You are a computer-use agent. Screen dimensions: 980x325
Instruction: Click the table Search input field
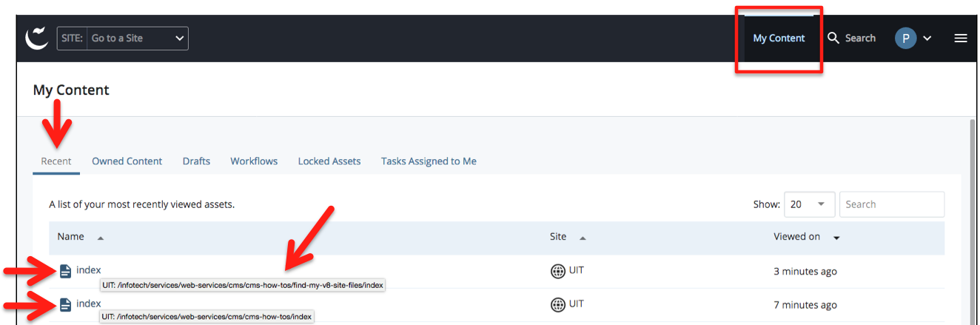(x=891, y=204)
